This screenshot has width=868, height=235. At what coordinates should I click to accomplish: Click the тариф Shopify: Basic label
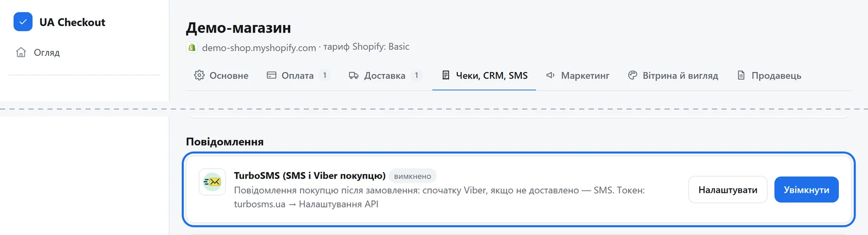pyautogui.click(x=366, y=47)
